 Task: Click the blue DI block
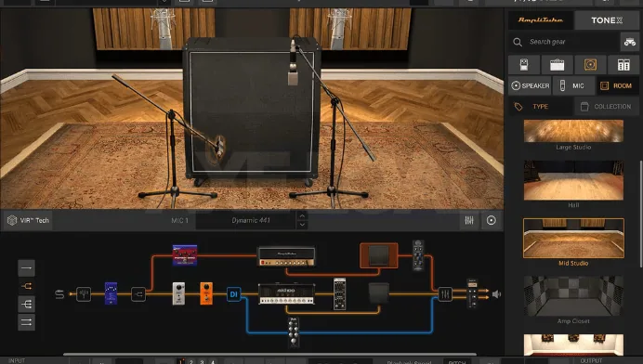[x=234, y=294]
